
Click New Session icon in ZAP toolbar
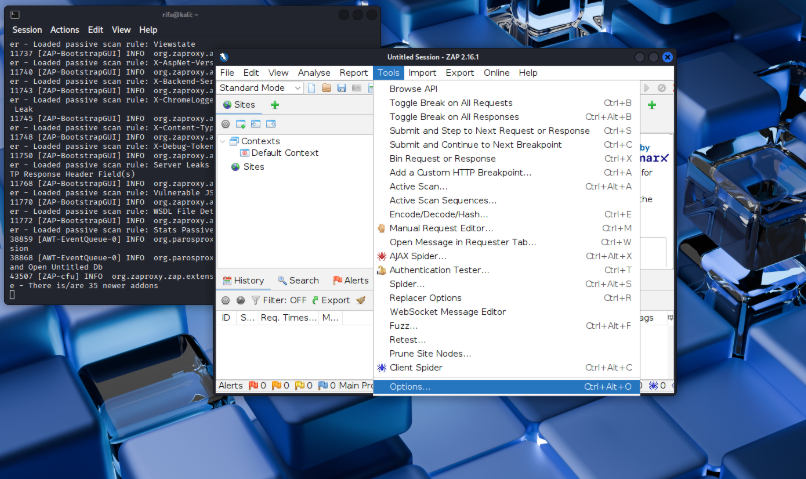pyautogui.click(x=312, y=88)
